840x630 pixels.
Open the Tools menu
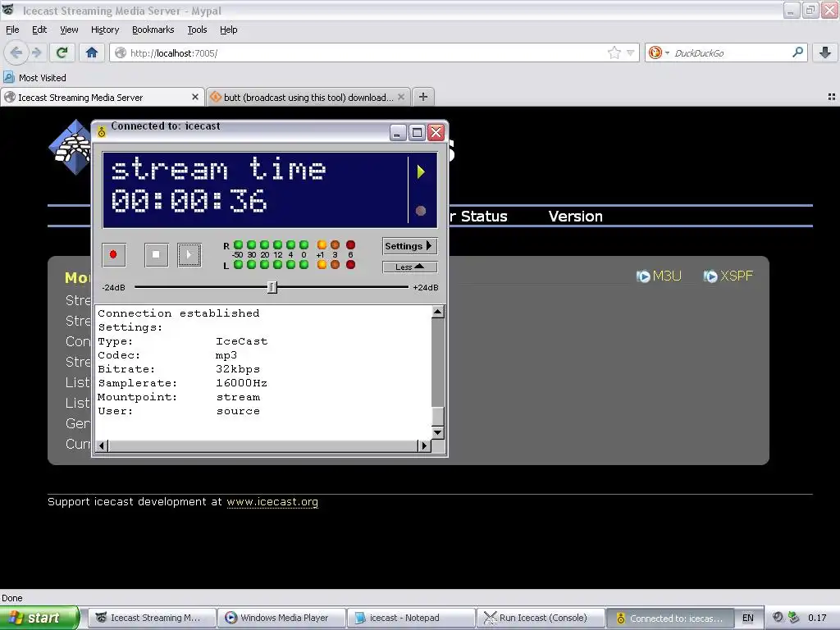tap(197, 30)
